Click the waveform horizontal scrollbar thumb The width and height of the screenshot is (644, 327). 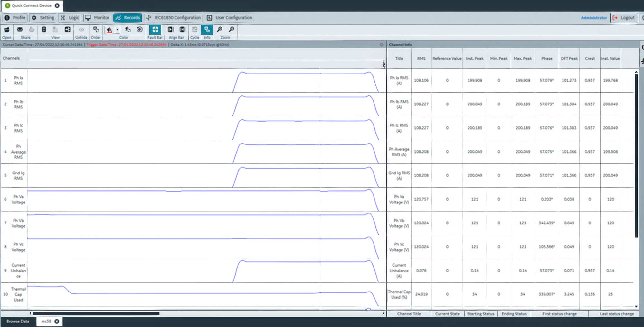coord(96,313)
